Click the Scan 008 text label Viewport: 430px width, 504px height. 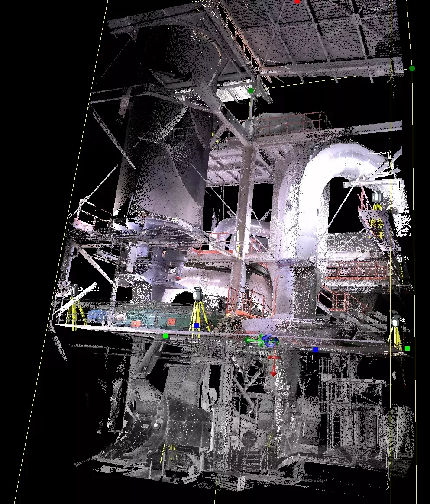pos(89,289)
